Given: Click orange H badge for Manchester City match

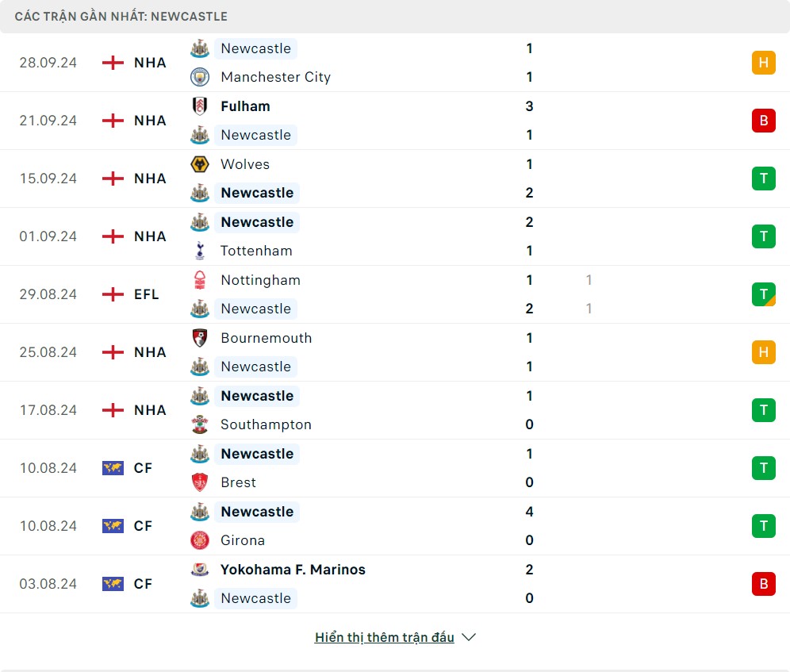Looking at the screenshot, I should pos(763,63).
